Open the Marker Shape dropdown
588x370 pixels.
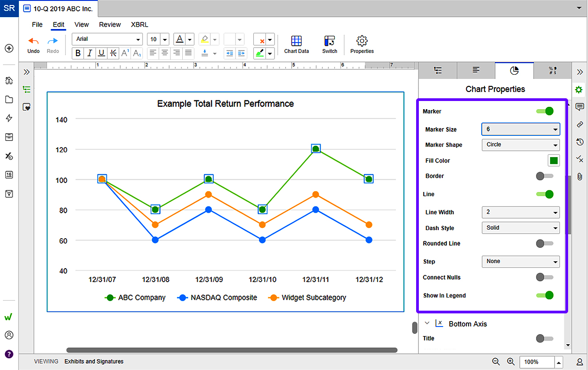[520, 145]
